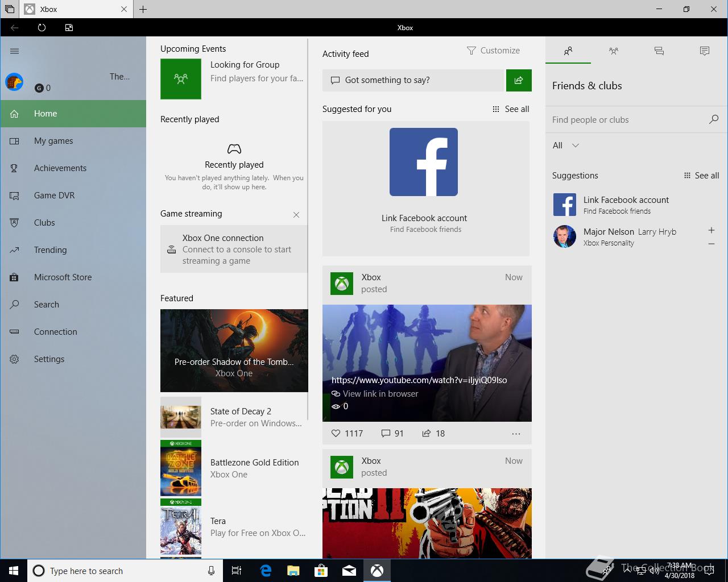Open Looking for Group green tile
728x582 pixels.
(x=181, y=79)
